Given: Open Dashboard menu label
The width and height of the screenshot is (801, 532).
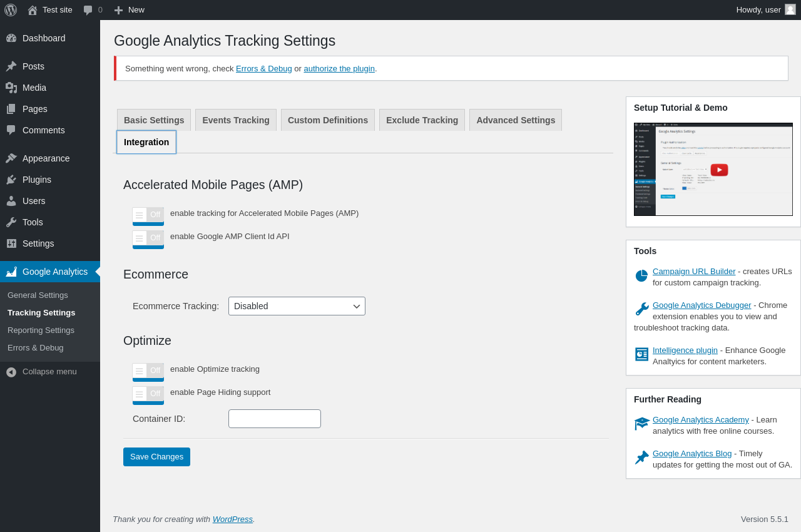Looking at the screenshot, I should point(44,38).
